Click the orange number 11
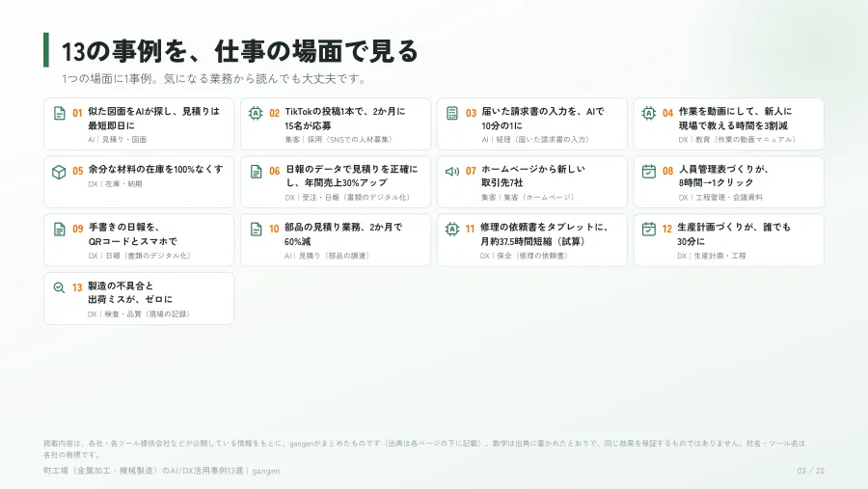 pos(470,230)
